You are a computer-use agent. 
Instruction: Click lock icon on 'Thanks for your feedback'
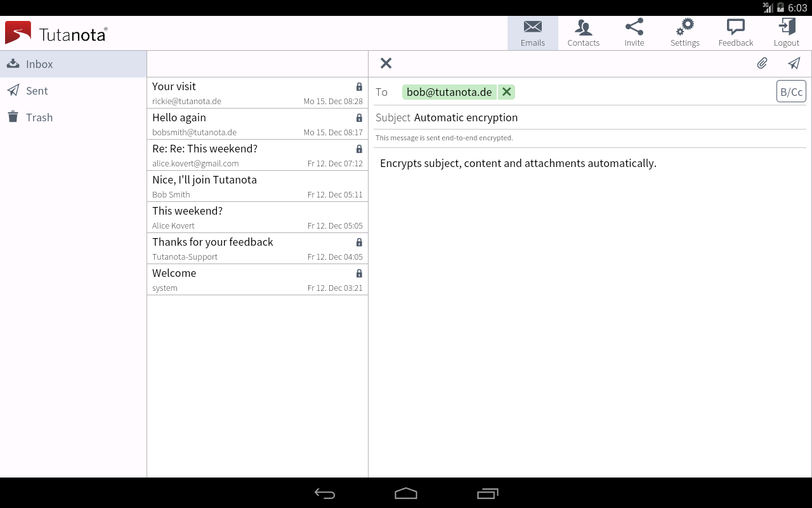click(x=359, y=243)
